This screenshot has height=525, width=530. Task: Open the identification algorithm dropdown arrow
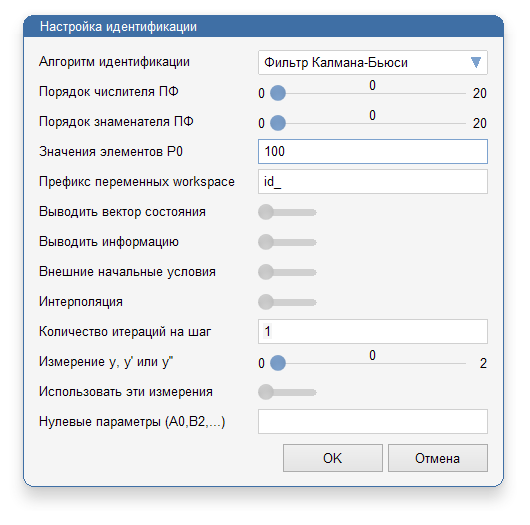tap(476, 63)
